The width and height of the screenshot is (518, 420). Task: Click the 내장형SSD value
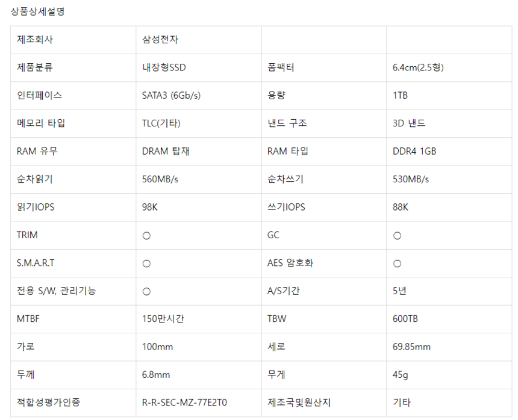(x=164, y=67)
